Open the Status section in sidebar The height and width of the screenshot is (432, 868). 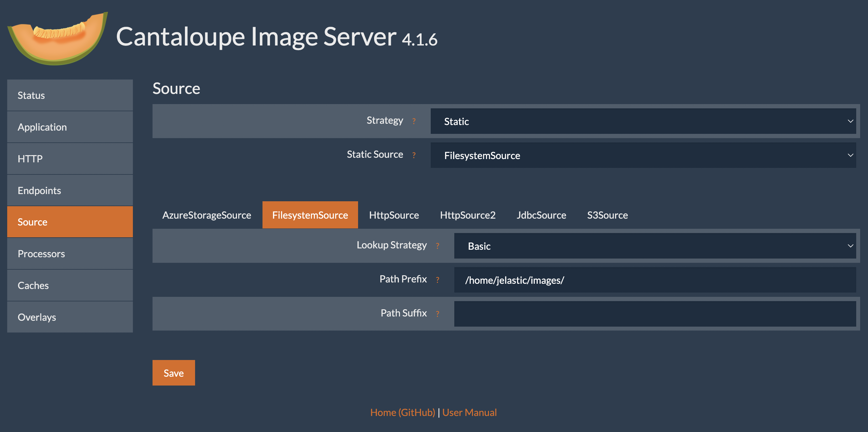pos(70,95)
